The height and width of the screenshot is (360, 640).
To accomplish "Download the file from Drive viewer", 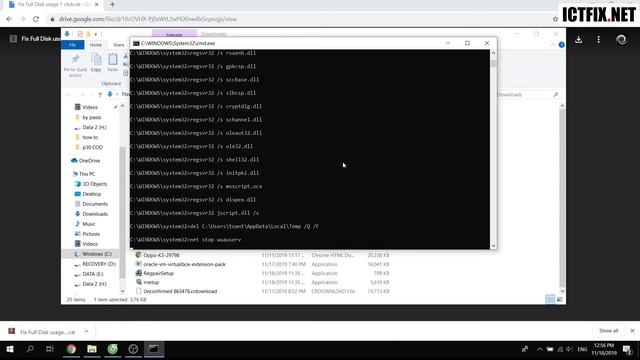I will [x=578, y=40].
